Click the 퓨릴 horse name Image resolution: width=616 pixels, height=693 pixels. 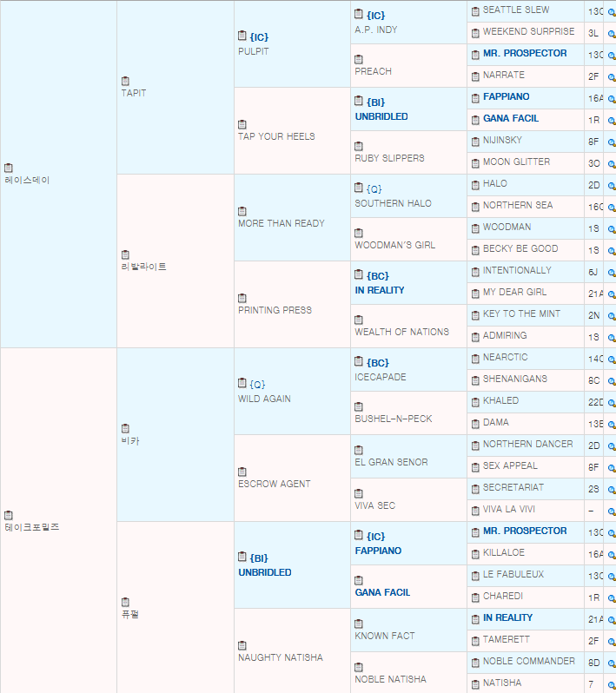click(129, 614)
